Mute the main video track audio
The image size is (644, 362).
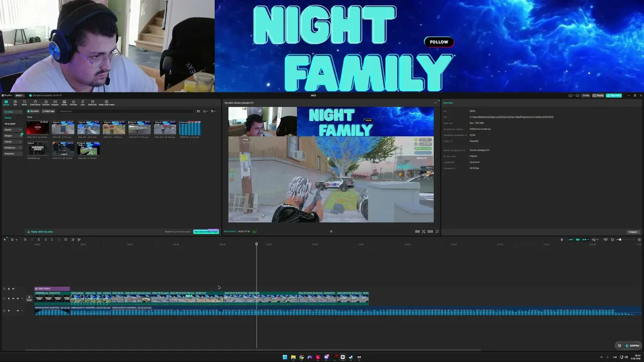18,299
